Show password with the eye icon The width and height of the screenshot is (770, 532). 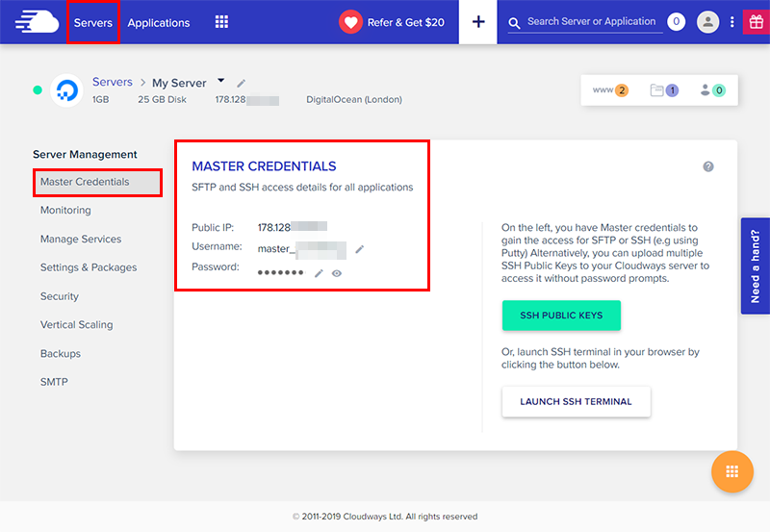tap(337, 273)
